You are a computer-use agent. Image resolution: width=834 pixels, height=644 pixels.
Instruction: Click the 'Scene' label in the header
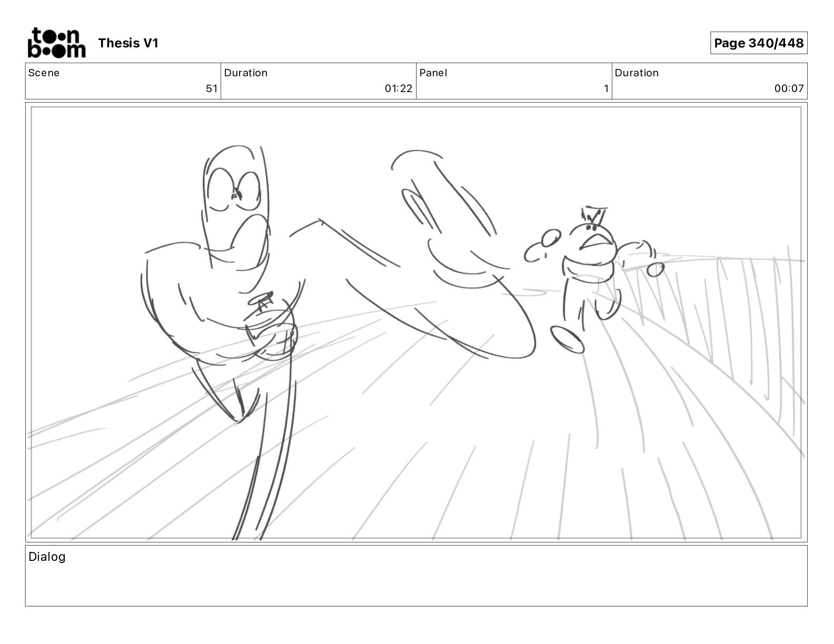44,73
